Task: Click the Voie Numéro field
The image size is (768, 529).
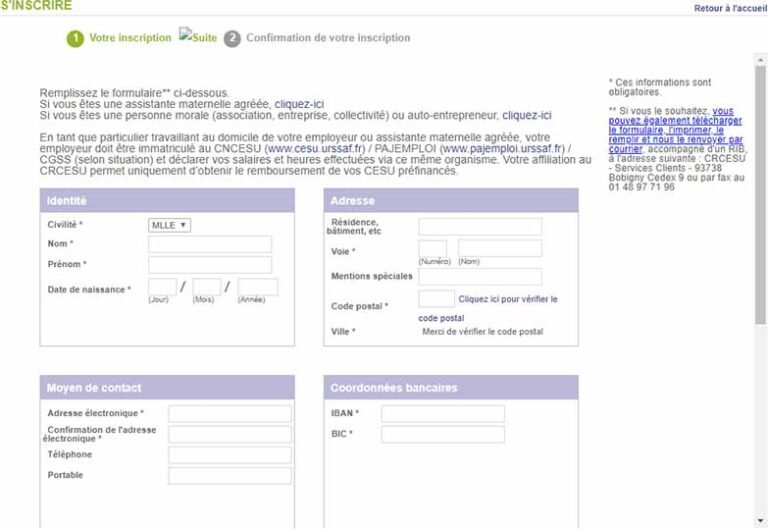Action: [x=432, y=248]
